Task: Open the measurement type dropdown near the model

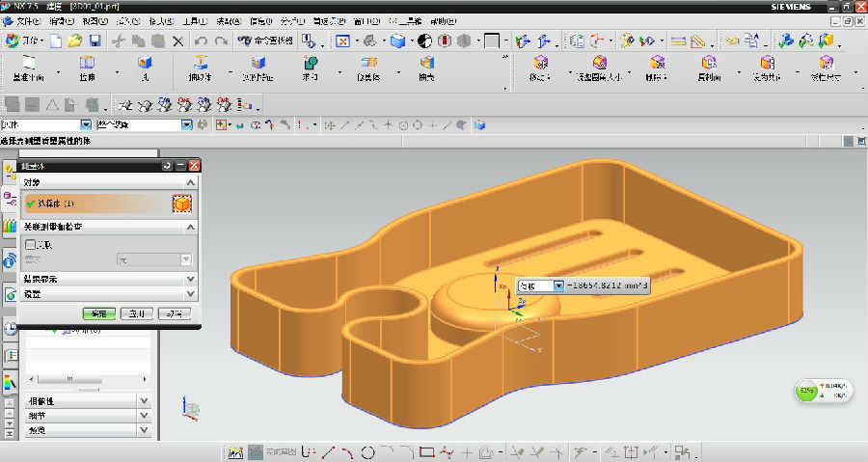Action: (x=557, y=285)
